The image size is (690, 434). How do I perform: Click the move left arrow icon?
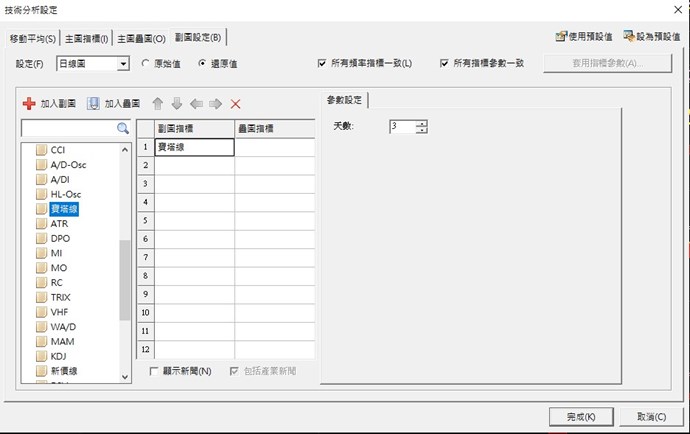click(x=196, y=104)
